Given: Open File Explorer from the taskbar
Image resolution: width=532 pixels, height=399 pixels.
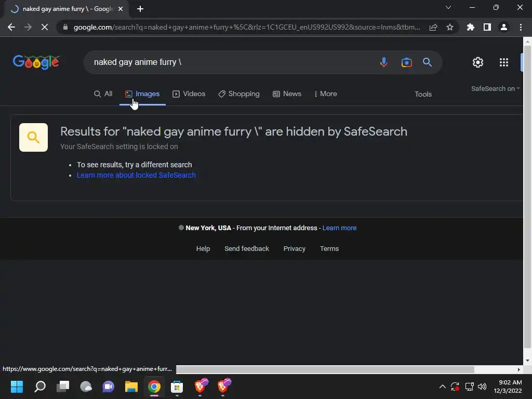Looking at the screenshot, I should 131,387.
